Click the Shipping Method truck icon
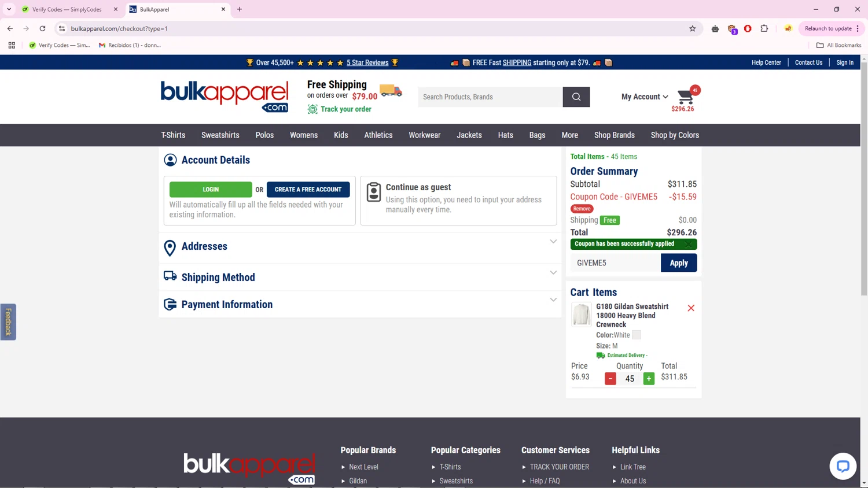868x488 pixels. click(x=170, y=276)
